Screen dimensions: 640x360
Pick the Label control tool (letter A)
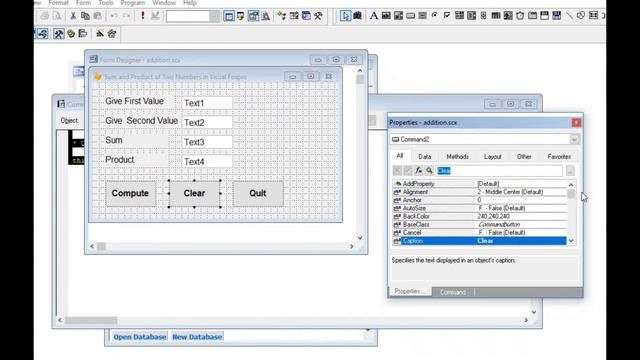coord(373,16)
